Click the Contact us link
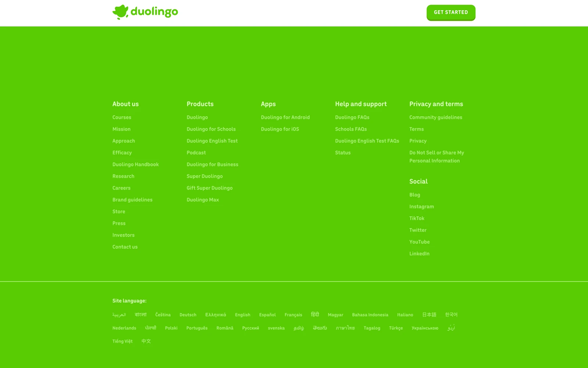This screenshot has width=588, height=368. coord(125,247)
